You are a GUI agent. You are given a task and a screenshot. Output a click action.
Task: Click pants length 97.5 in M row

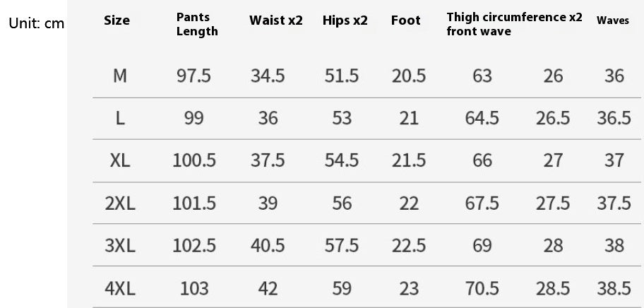pyautogui.click(x=193, y=76)
